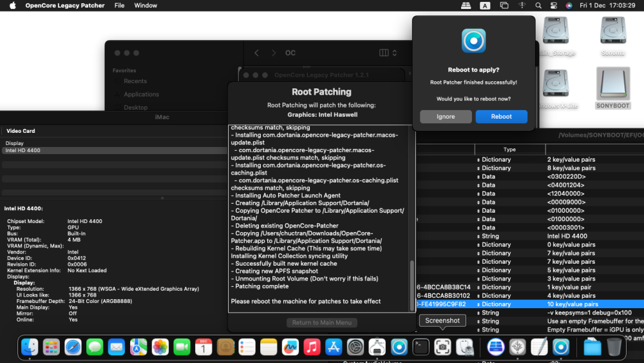Click the menu bar date and time
644x363 pixels.
(x=607, y=5)
